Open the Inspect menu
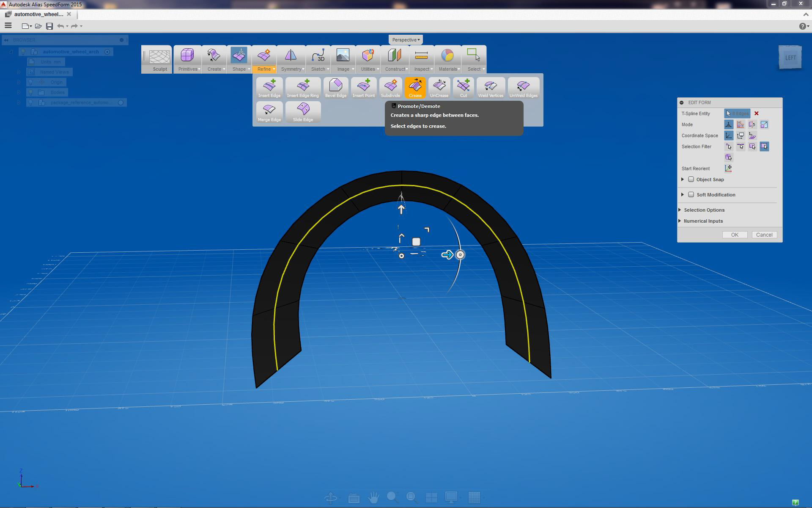This screenshot has width=812, height=508. (422, 60)
